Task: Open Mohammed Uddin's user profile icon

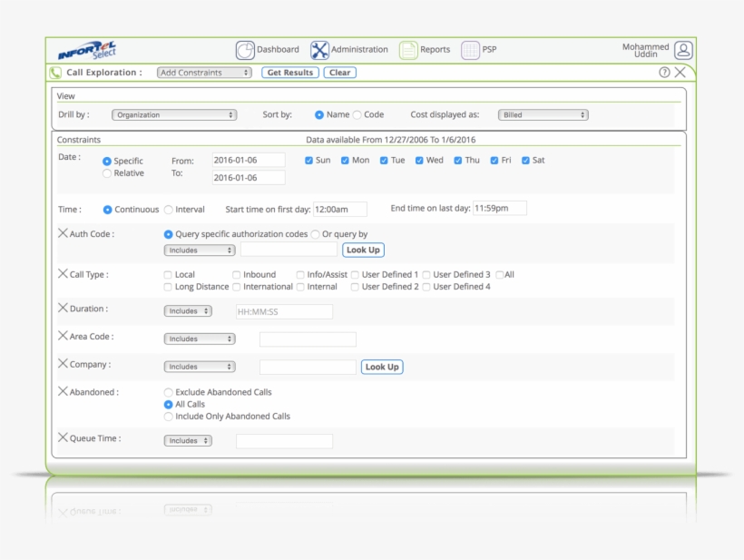Action: (x=682, y=50)
